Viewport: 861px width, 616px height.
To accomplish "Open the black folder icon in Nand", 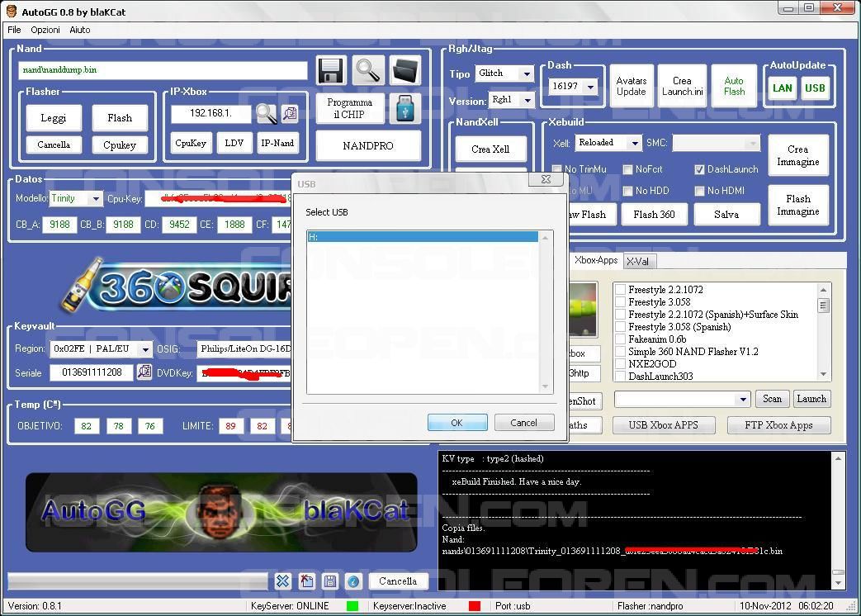I will tap(404, 71).
